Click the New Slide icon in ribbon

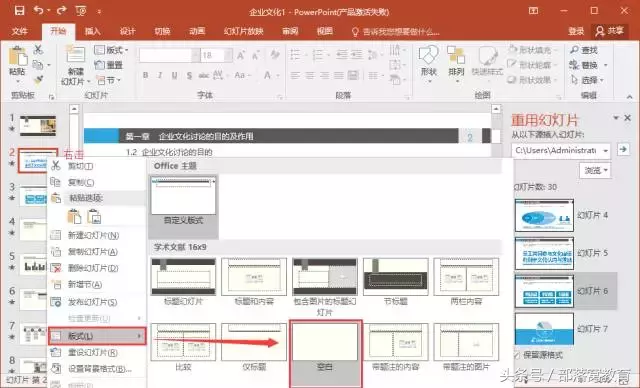tap(75, 54)
